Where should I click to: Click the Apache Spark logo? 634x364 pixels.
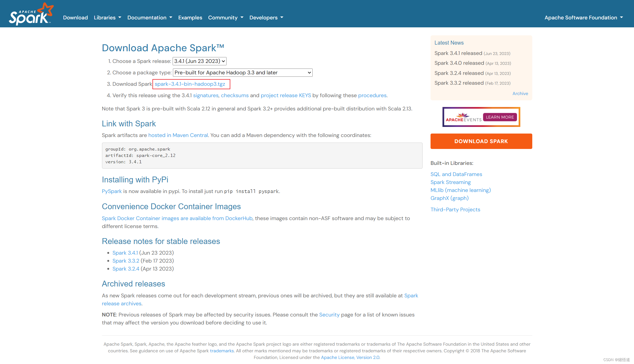pos(31,14)
